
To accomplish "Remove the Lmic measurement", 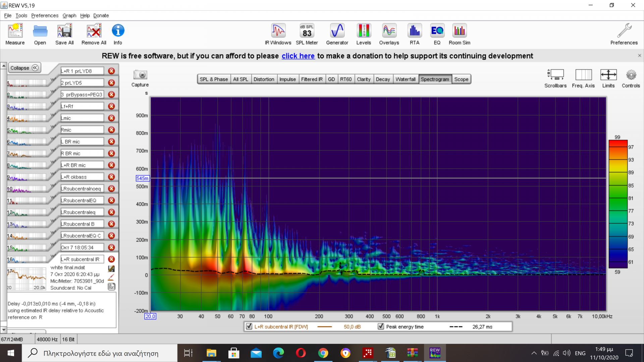I will (111, 118).
